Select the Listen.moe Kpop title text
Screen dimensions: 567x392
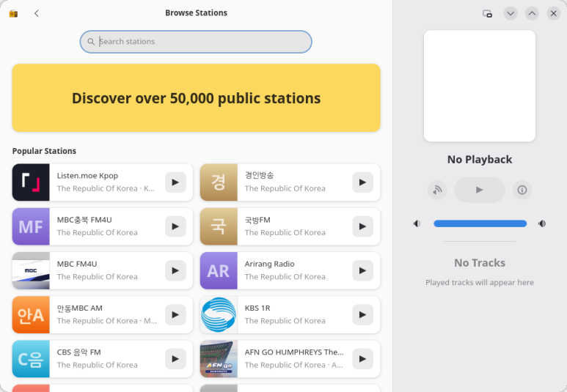pyautogui.click(x=87, y=176)
